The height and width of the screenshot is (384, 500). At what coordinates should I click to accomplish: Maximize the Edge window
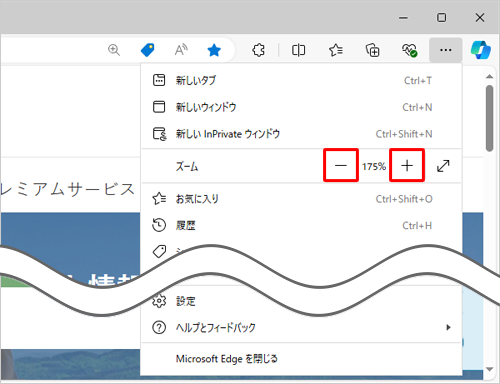point(442,17)
